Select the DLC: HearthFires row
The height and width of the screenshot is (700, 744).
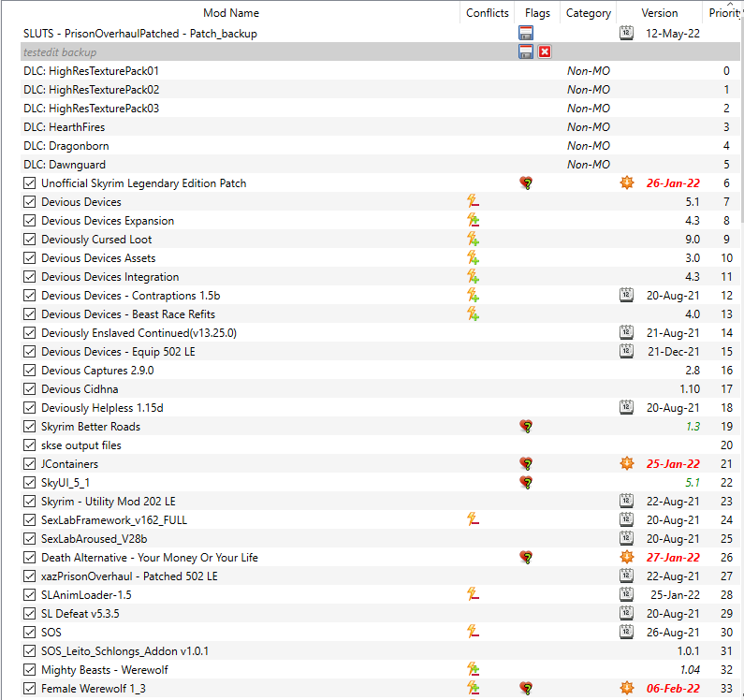coord(381,126)
